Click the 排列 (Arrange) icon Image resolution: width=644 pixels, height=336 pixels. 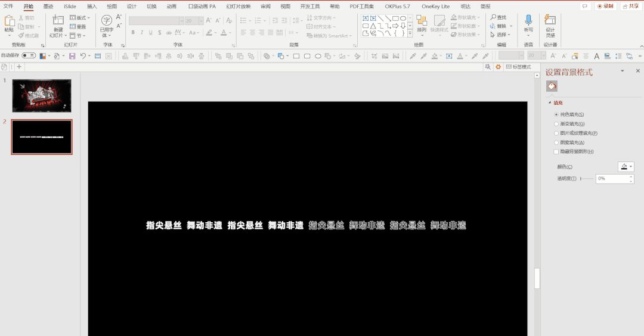point(422,20)
